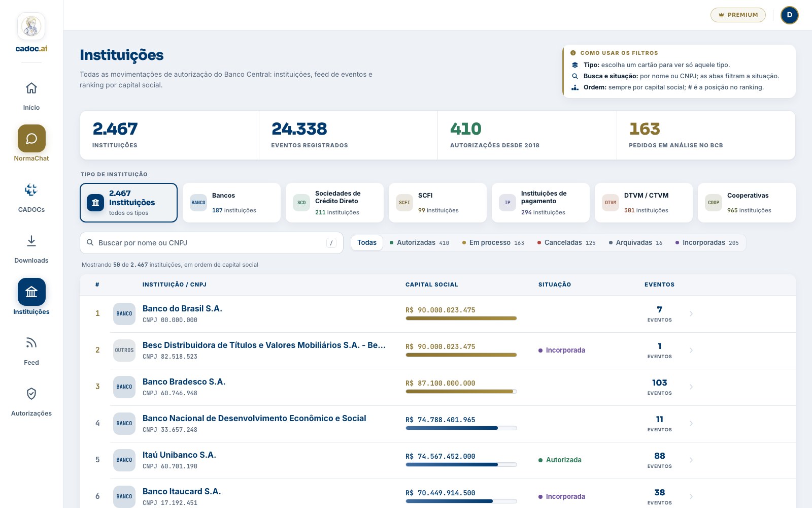The width and height of the screenshot is (812, 508).
Task: Expand Besc Distribuidora row chevron
Action: (691, 351)
